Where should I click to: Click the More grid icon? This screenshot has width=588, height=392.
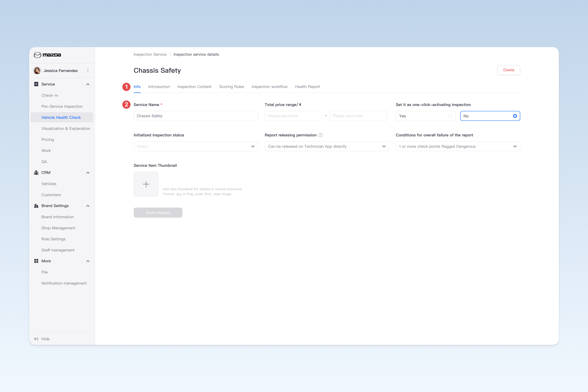[36, 261]
